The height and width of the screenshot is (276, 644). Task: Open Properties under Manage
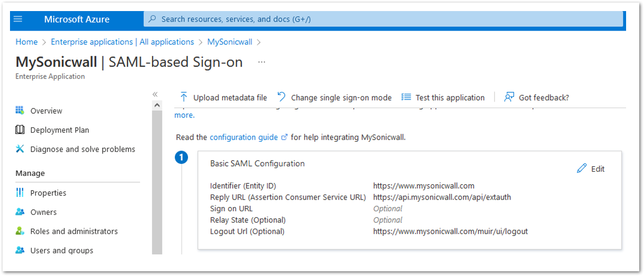coord(48,193)
